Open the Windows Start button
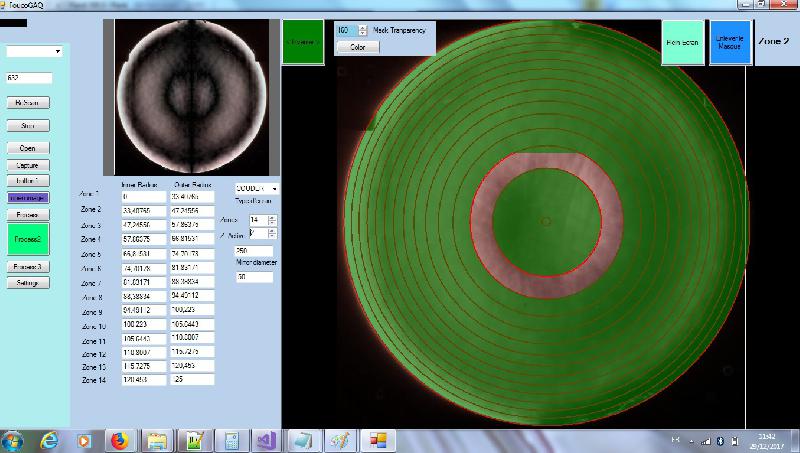800x453 pixels. coord(12,441)
